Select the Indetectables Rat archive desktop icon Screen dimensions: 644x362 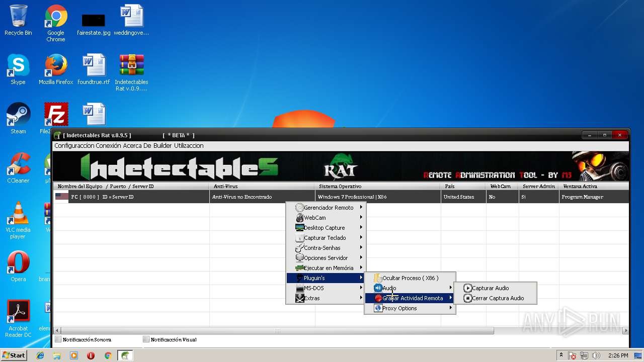click(x=131, y=72)
